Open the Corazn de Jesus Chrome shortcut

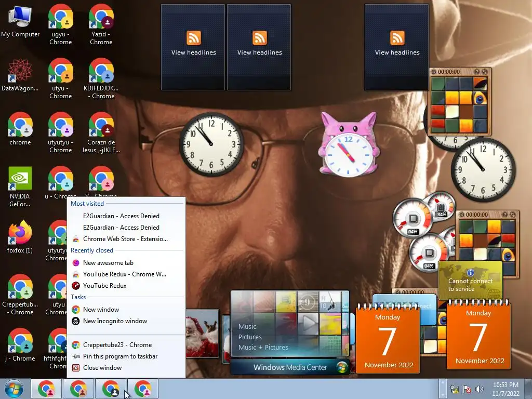pos(101,132)
